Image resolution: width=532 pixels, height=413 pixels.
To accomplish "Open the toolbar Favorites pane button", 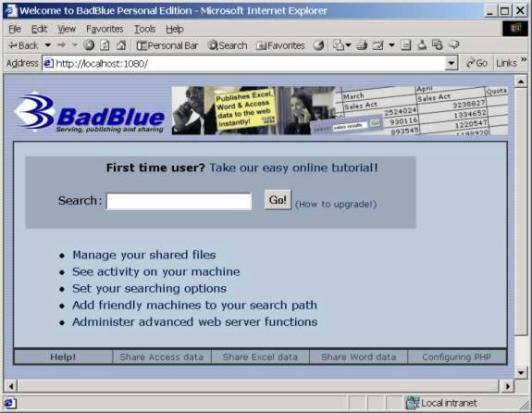I will pyautogui.click(x=280, y=45).
